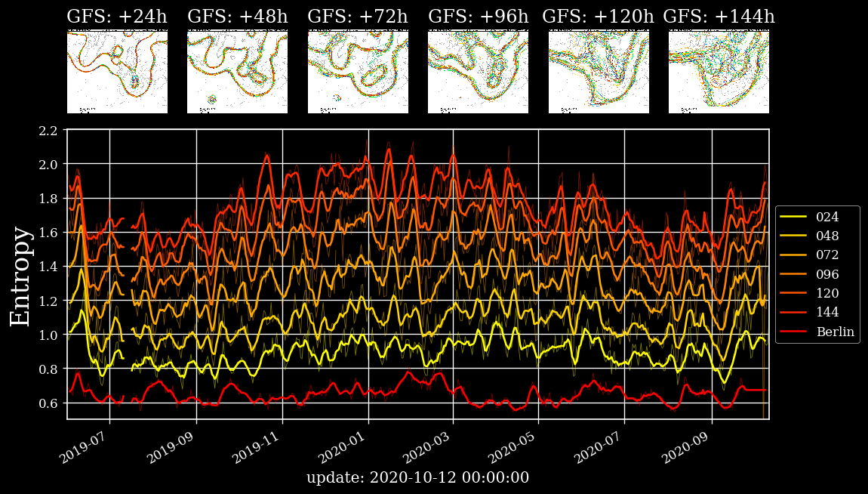Image resolution: width=868 pixels, height=494 pixels.
Task: Click the GFS +72h forecast map thumbnail
Action: [358, 71]
